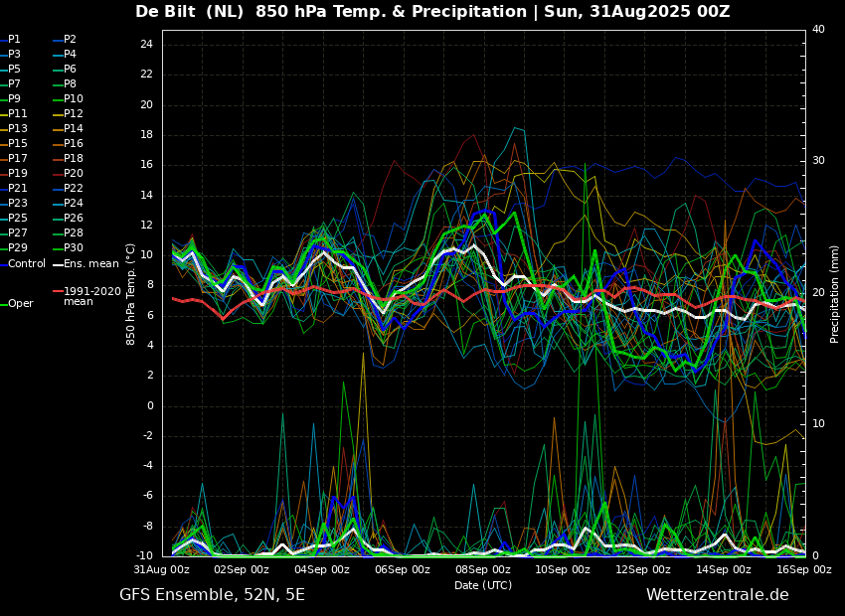Image resolution: width=845 pixels, height=616 pixels.
Task: Click the 08Sep 00z date tick label
Action: point(483,570)
